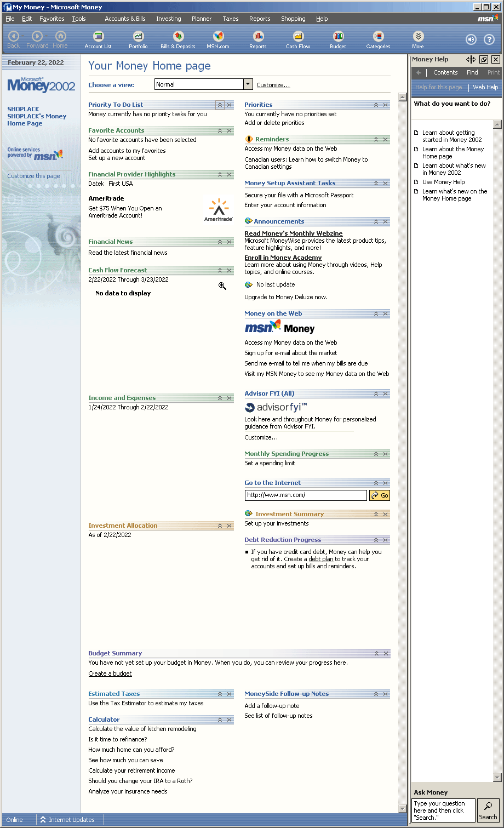Open the Planner menu
504x828 pixels.
[x=202, y=19]
